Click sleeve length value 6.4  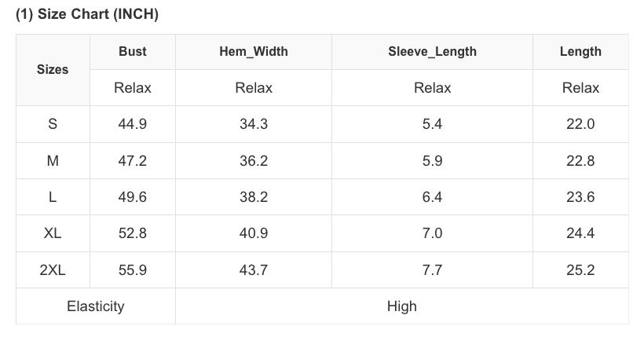[432, 196]
